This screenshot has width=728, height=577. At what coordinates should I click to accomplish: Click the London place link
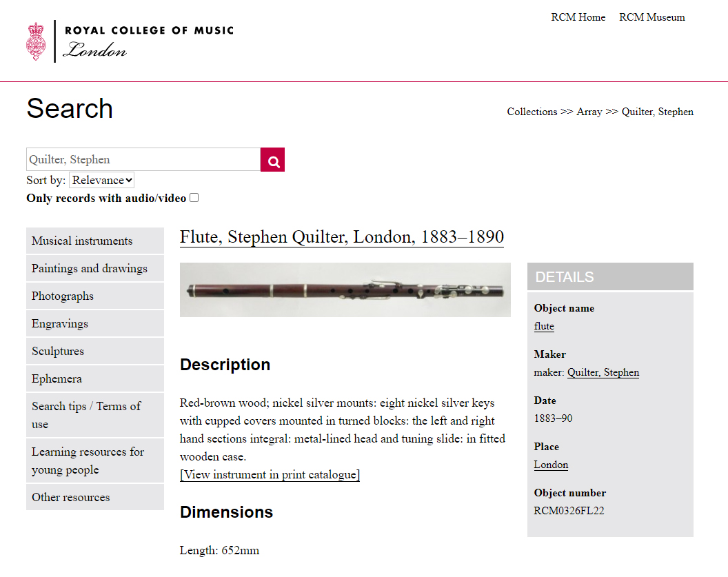click(551, 465)
